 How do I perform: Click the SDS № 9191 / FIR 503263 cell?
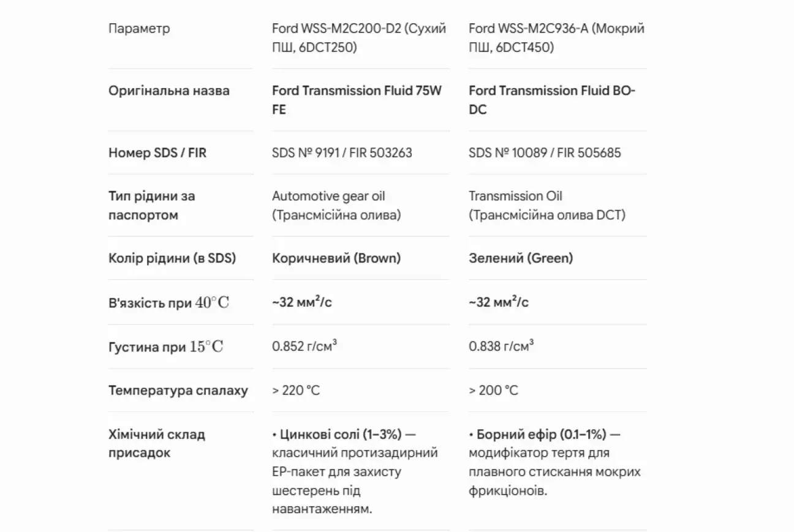(x=342, y=153)
